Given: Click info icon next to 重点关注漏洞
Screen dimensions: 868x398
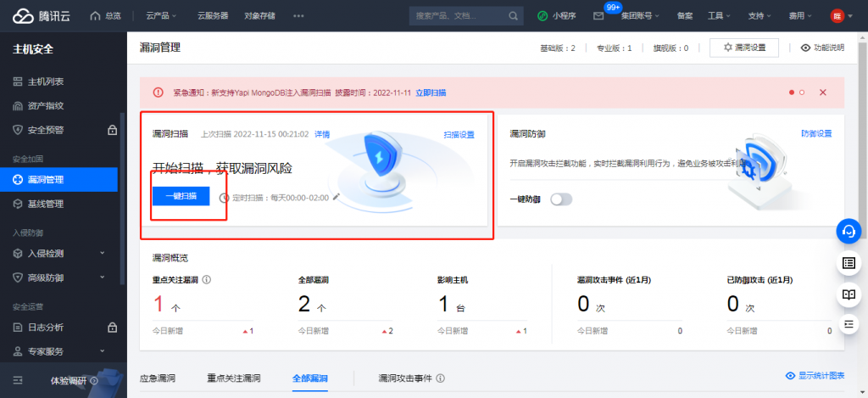Looking at the screenshot, I should [x=207, y=280].
